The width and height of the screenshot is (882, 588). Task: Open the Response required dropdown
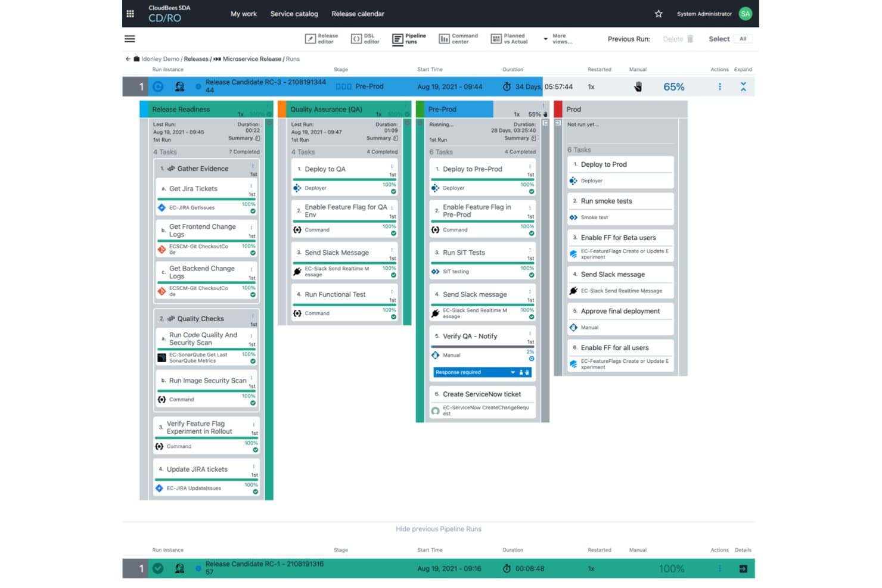point(482,372)
